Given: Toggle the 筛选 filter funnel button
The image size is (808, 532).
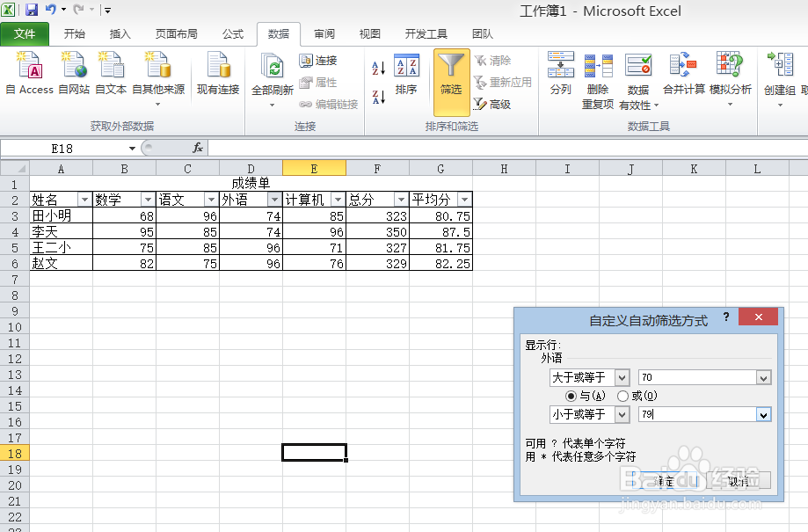Looking at the screenshot, I should pyautogui.click(x=451, y=82).
